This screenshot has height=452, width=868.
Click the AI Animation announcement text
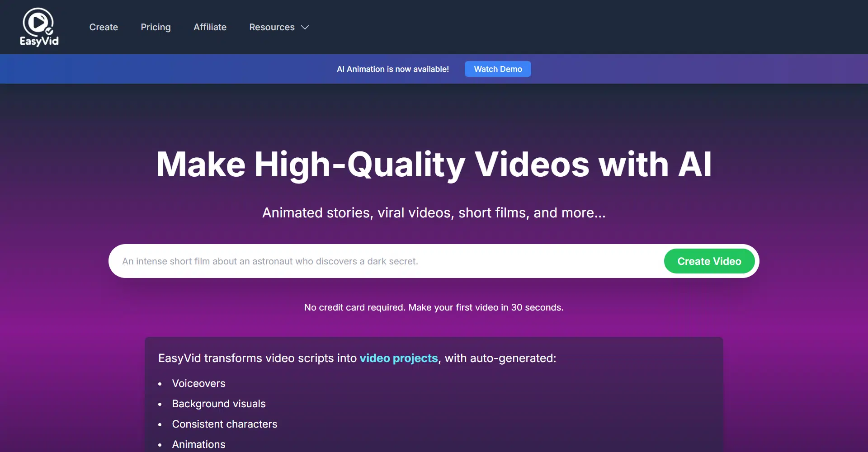click(392, 69)
